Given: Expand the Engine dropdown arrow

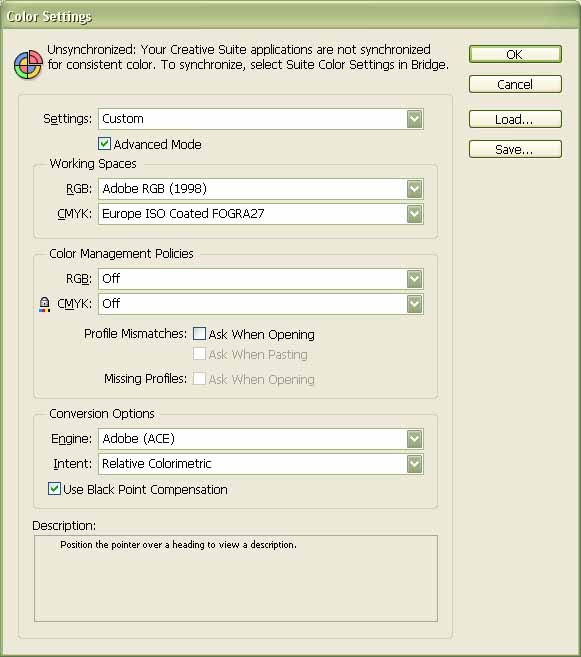Looking at the screenshot, I should [415, 439].
